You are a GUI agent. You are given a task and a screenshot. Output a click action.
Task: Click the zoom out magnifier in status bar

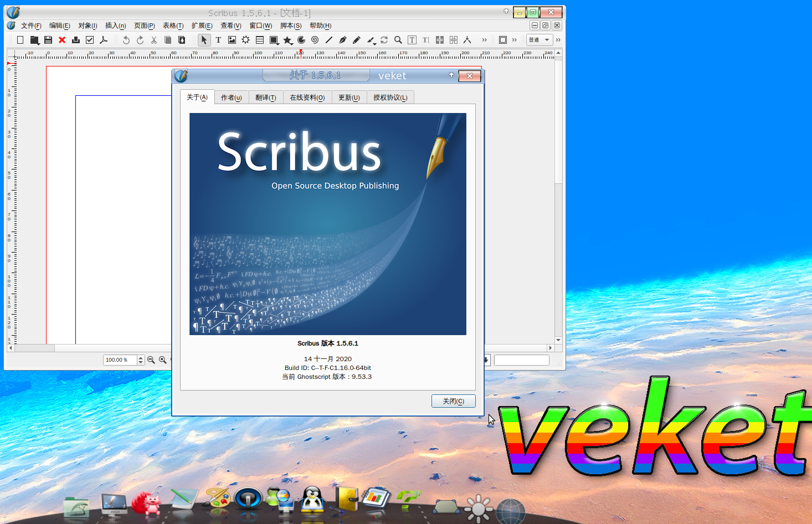click(x=151, y=360)
